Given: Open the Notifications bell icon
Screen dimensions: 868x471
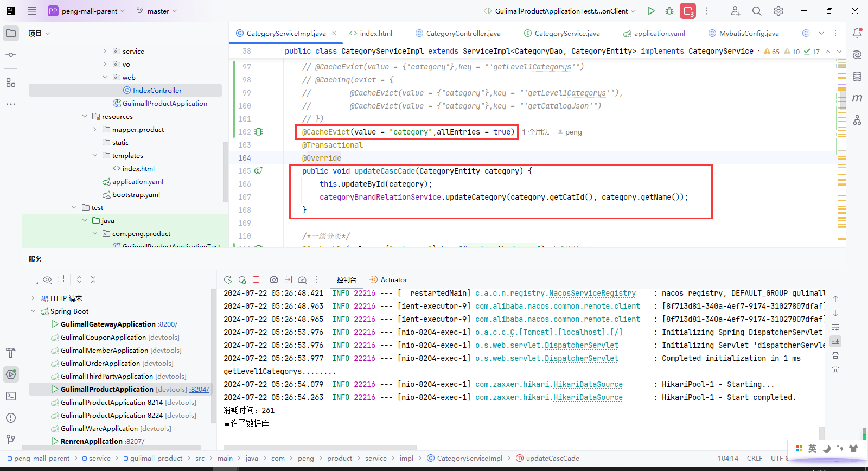Looking at the screenshot, I should tap(857, 33).
